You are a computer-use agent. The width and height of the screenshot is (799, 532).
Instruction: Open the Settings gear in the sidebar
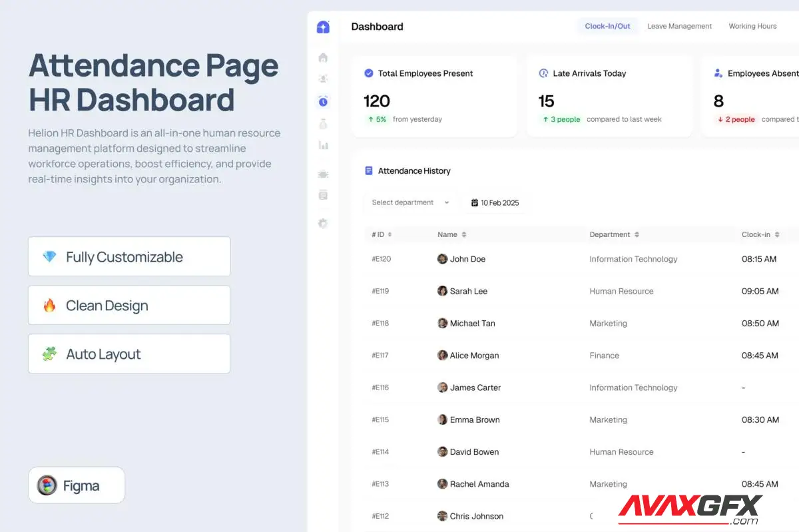[x=323, y=224]
